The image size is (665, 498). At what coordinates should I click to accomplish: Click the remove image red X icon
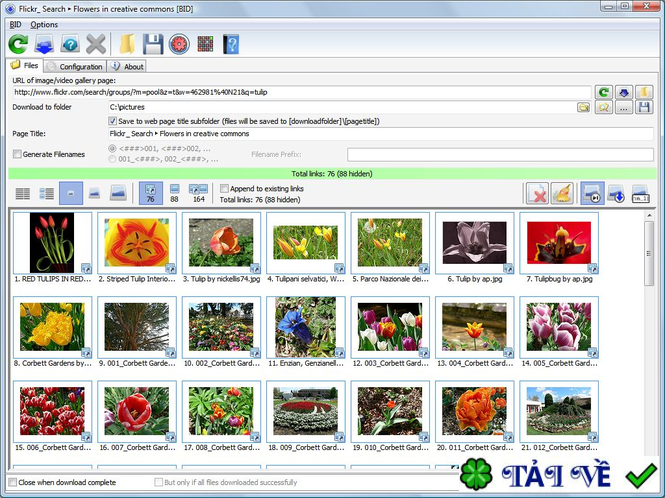537,193
